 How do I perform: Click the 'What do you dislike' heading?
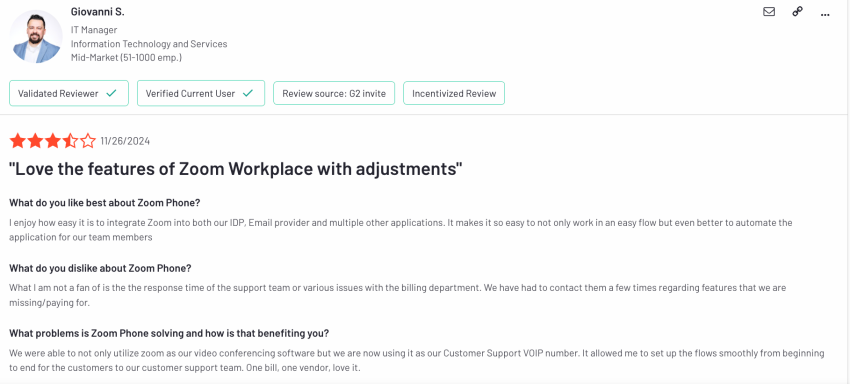[100, 268]
